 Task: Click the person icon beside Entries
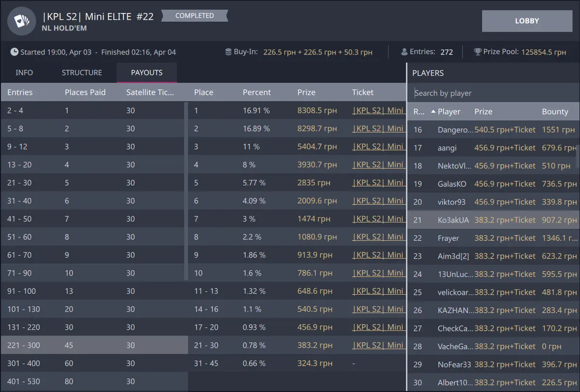tap(404, 52)
